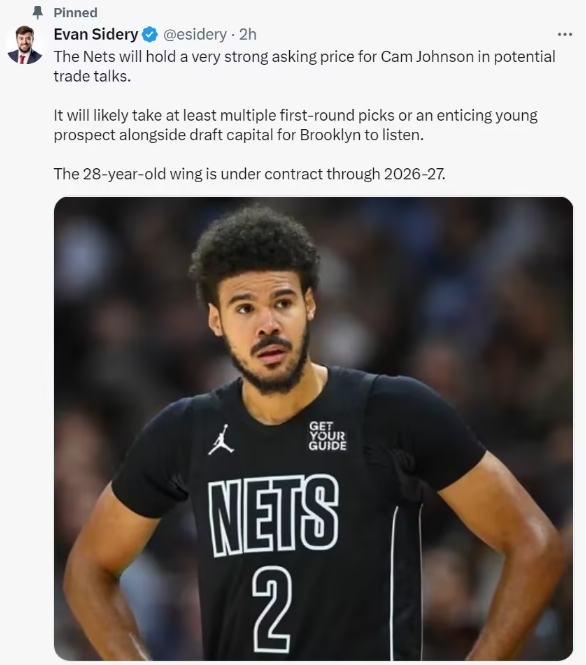This screenshot has width=586, height=665.
Task: Open the 2h timestamp permalink
Action: pyautogui.click(x=248, y=34)
